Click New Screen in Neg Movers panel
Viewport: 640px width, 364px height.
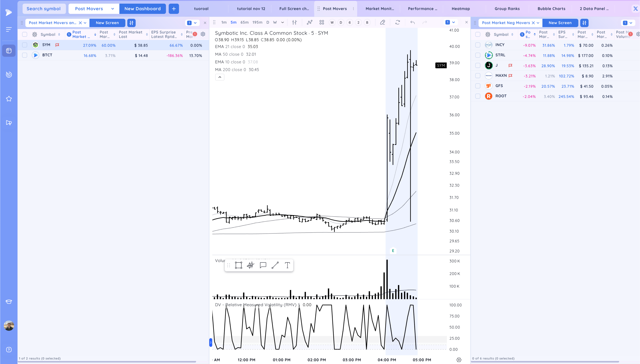pos(560,23)
